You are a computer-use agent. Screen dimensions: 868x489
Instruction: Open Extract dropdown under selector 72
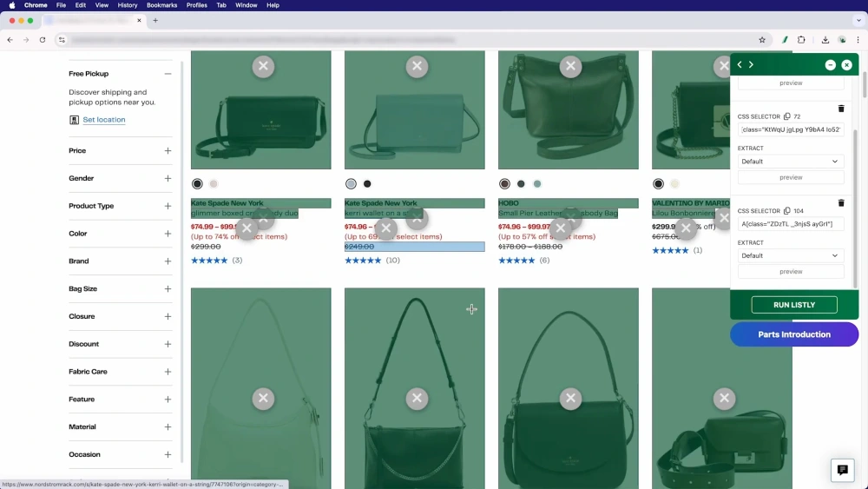pyautogui.click(x=791, y=162)
